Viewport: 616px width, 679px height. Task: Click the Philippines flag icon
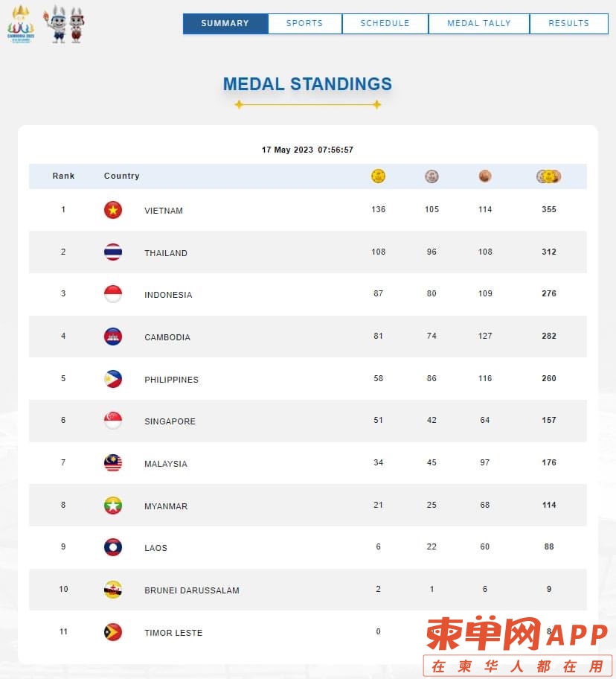(113, 379)
